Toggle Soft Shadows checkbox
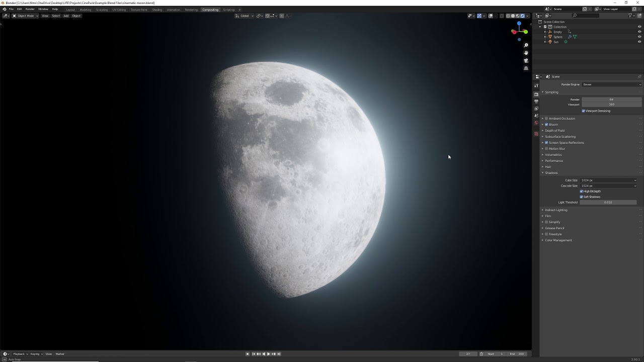644x362 pixels. (582, 197)
